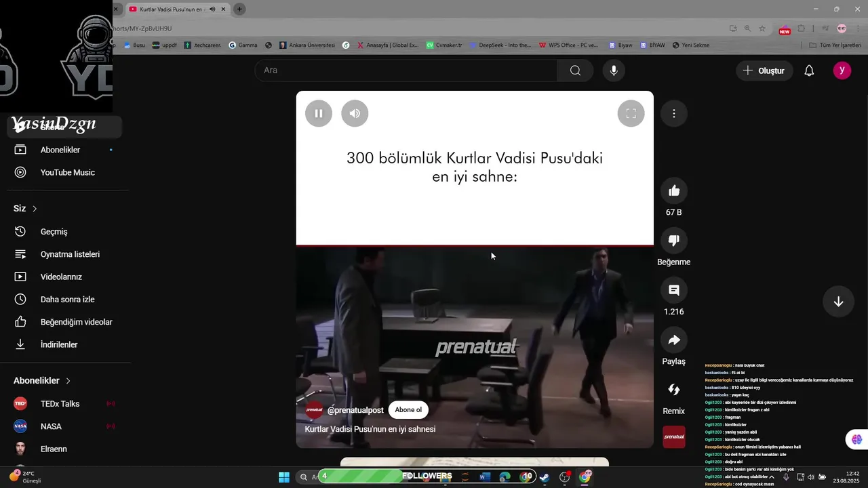This screenshot has width=868, height=488.
Task: Open Geçmiş history
Action: pyautogui.click(x=65, y=232)
